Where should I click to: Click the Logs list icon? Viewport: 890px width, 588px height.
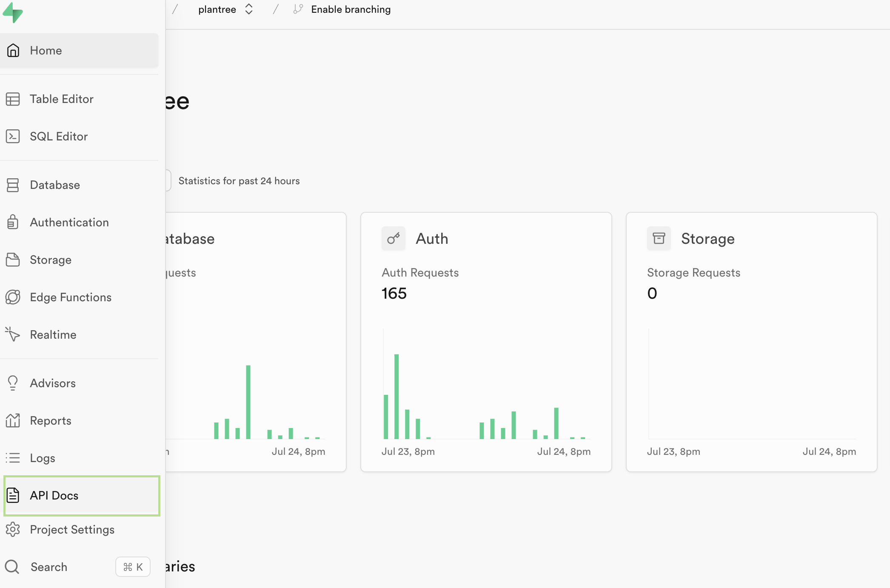(13, 458)
